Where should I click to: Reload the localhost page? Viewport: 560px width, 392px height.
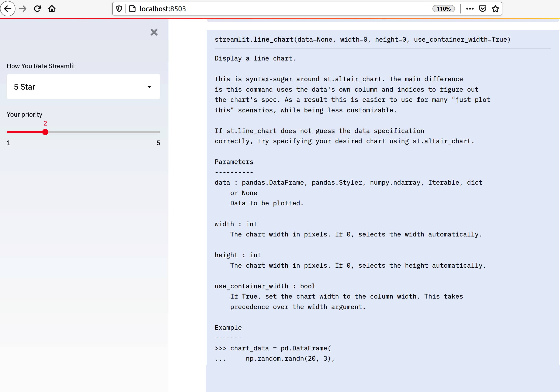click(x=37, y=9)
